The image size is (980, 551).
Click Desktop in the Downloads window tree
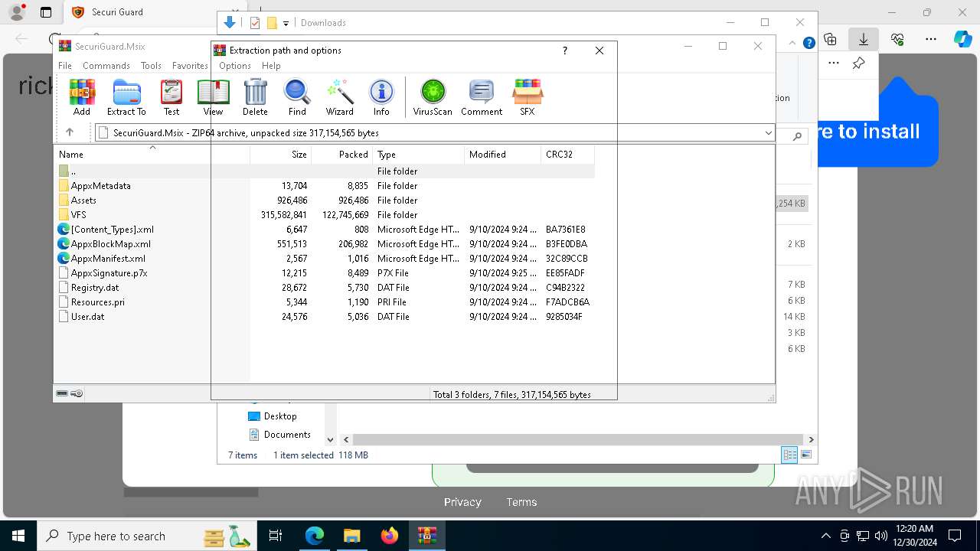pos(273,416)
